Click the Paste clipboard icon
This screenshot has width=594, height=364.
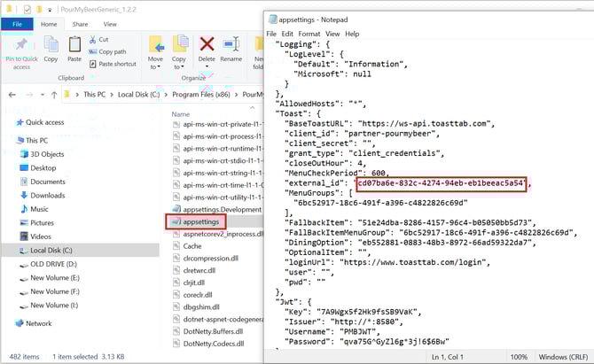click(75, 46)
